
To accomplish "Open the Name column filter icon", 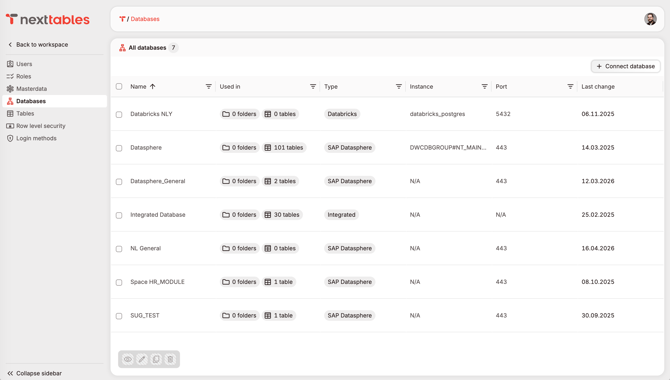I will click(x=209, y=86).
